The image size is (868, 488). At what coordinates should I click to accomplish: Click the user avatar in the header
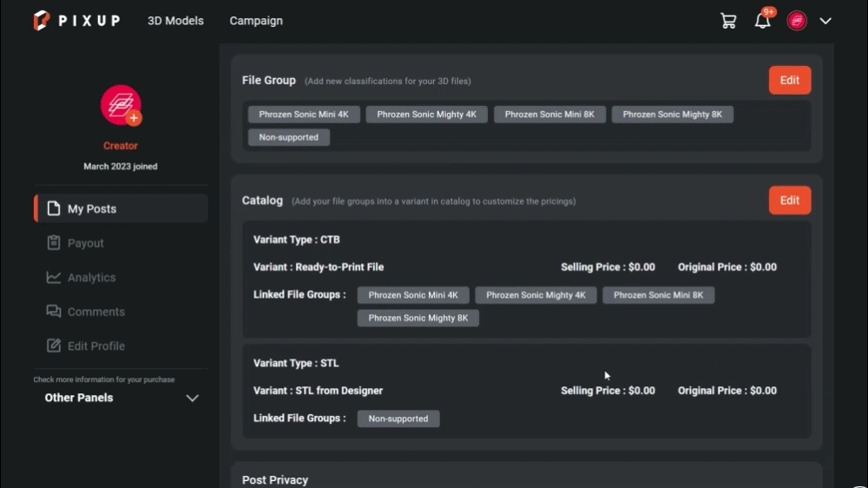coord(797,21)
